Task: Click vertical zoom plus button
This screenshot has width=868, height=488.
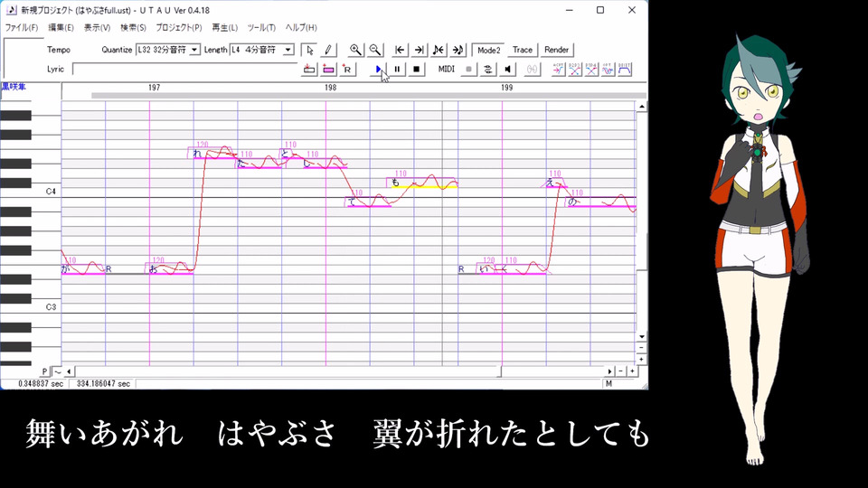Action: click(642, 359)
